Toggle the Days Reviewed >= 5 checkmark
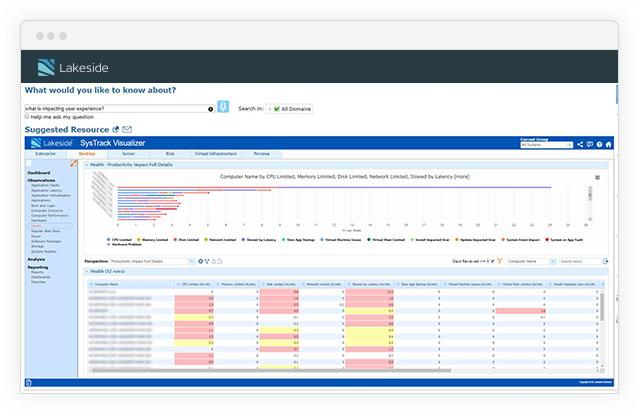639x414 pixels. 493,261
